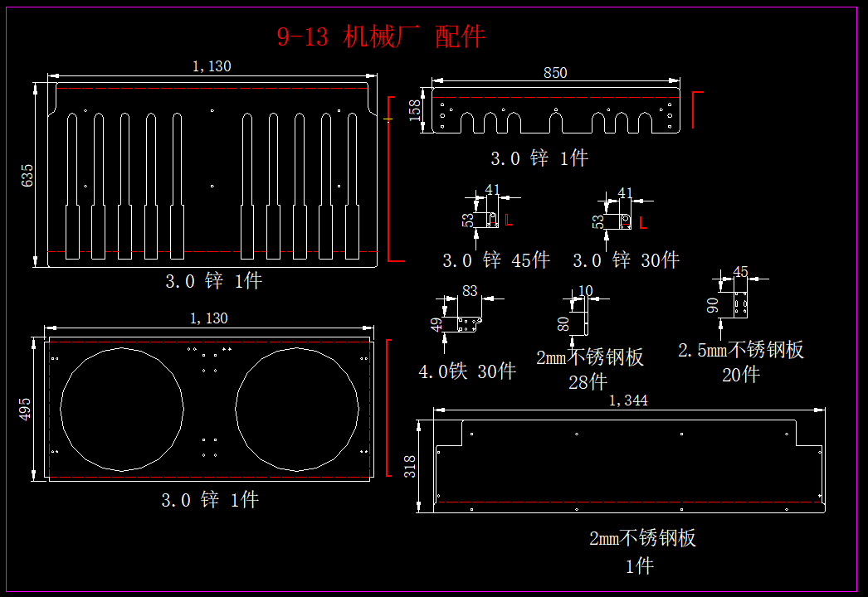
Task: Select the 635 vertical dimension label
Action: click(x=27, y=175)
